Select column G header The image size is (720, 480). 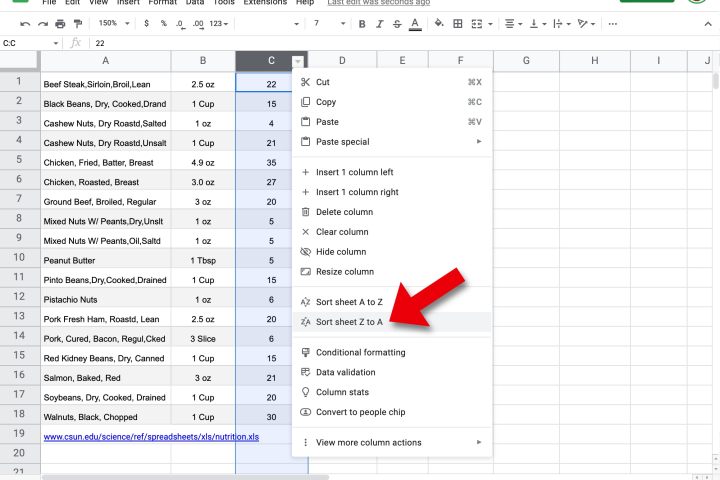pyautogui.click(x=526, y=61)
